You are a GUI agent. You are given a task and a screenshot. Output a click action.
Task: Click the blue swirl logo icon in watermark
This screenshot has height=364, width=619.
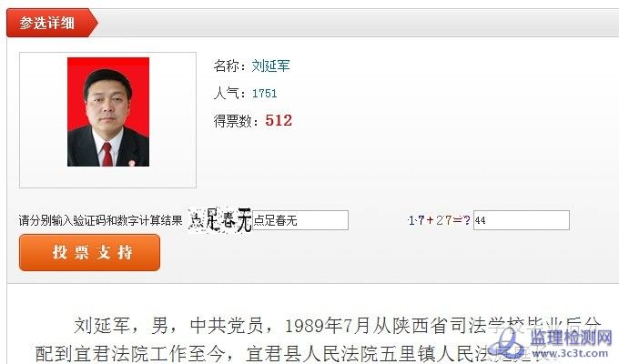[507, 343]
